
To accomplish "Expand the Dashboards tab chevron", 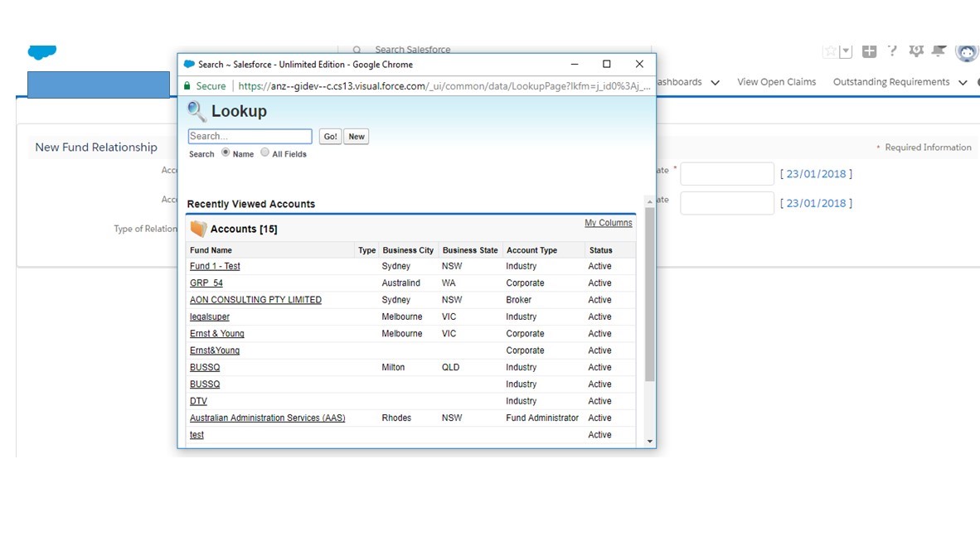I will 715,83.
